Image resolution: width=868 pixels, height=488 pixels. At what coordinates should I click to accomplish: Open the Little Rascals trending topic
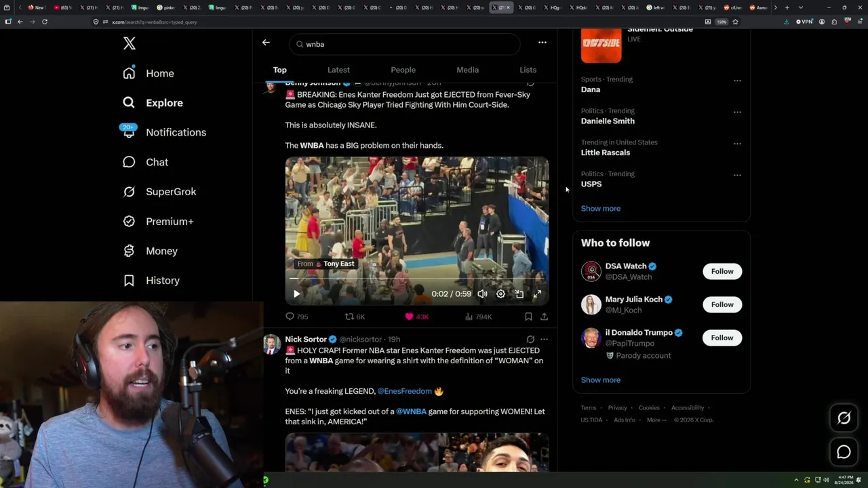coord(606,152)
